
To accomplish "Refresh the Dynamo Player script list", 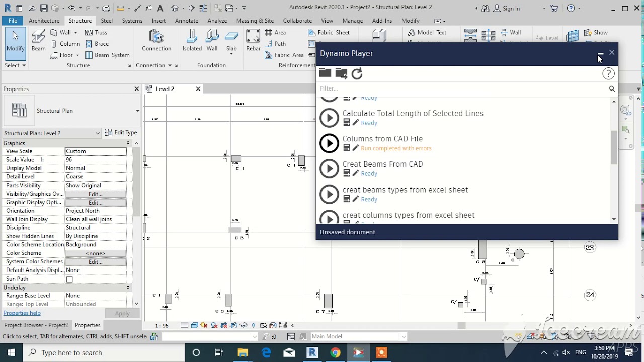I will [357, 74].
